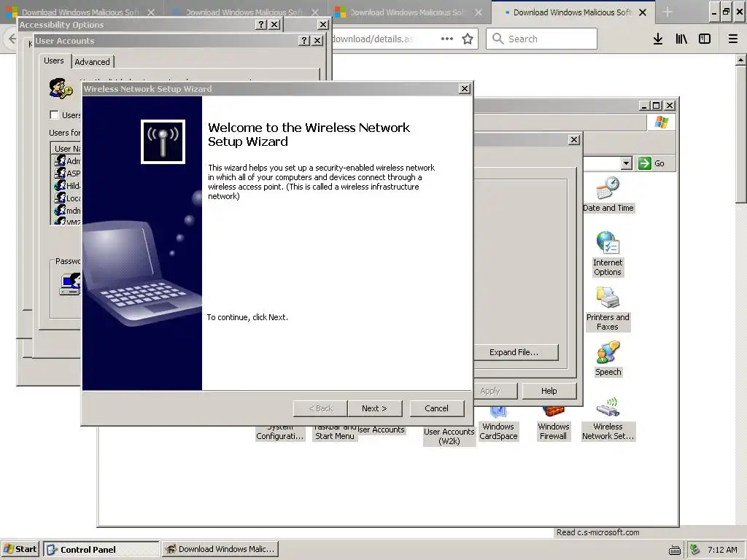This screenshot has height=560, width=747.
Task: Close the Wireless Network Setup Wizard window
Action: (x=465, y=88)
